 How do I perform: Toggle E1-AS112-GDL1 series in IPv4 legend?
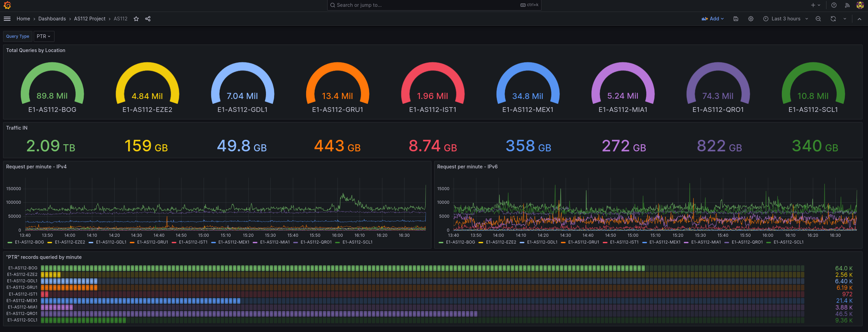click(x=111, y=242)
